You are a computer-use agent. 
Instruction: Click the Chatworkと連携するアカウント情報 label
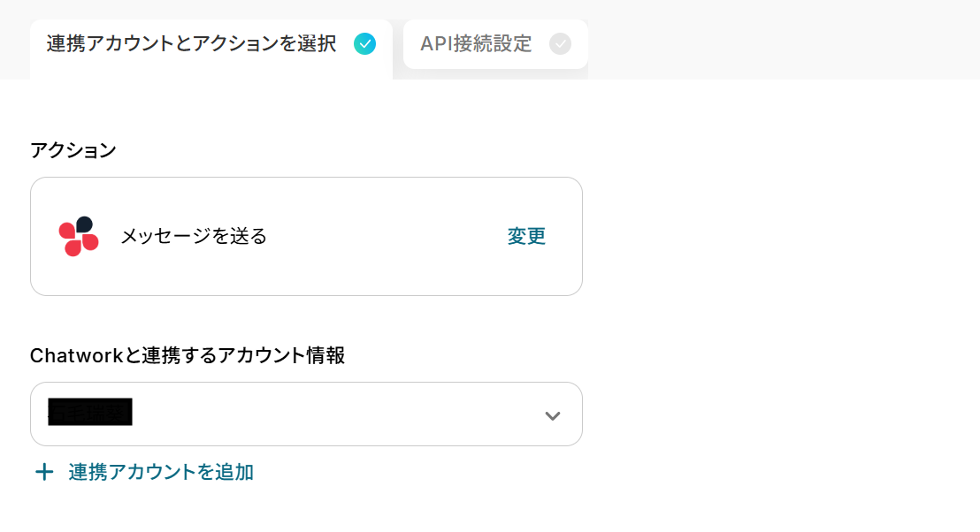(188, 355)
